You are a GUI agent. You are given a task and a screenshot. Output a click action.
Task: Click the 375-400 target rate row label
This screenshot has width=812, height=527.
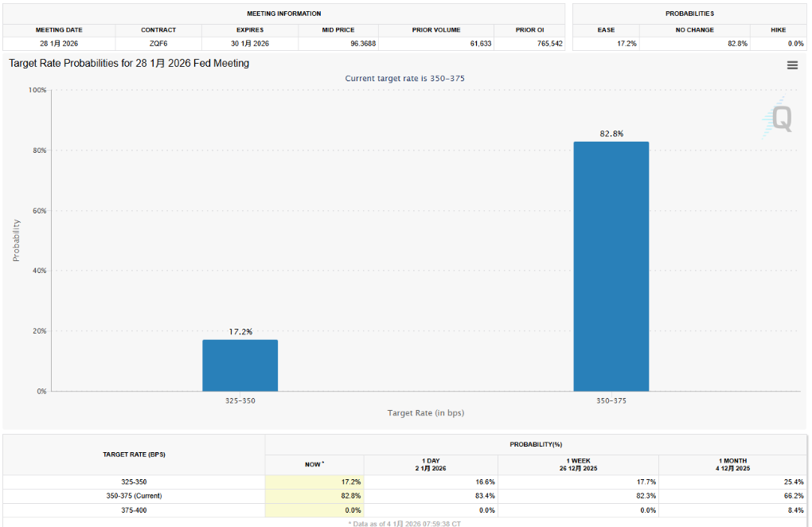(134, 509)
